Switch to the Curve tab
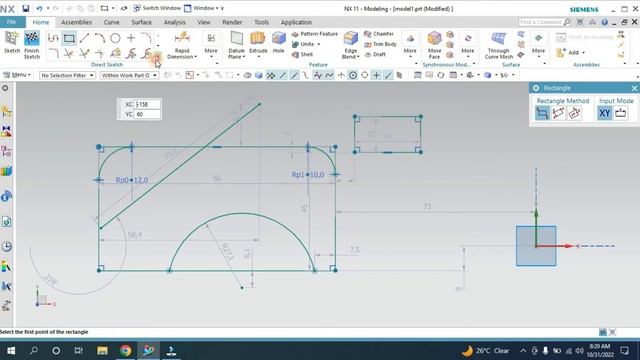640x360 pixels. pyautogui.click(x=111, y=22)
